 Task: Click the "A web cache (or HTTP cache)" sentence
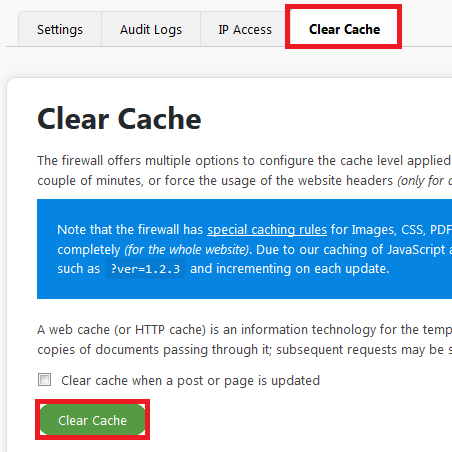click(244, 330)
